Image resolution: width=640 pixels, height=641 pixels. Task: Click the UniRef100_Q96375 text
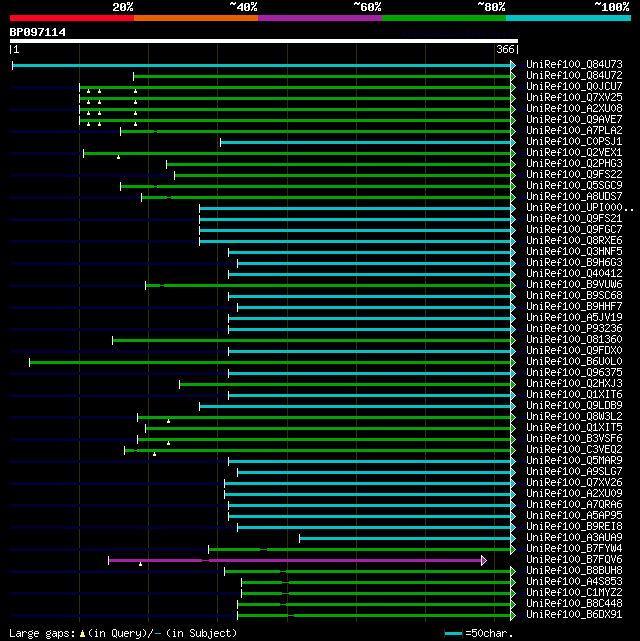tap(574, 373)
